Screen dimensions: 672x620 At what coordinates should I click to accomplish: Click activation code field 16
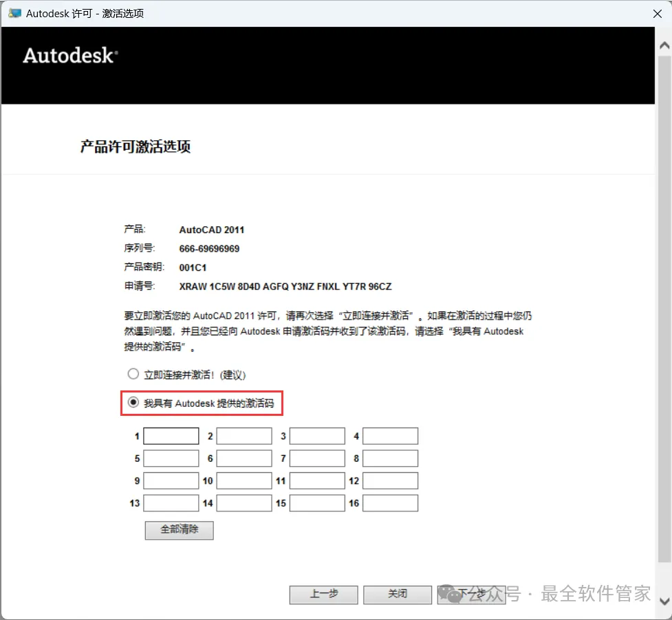click(391, 503)
